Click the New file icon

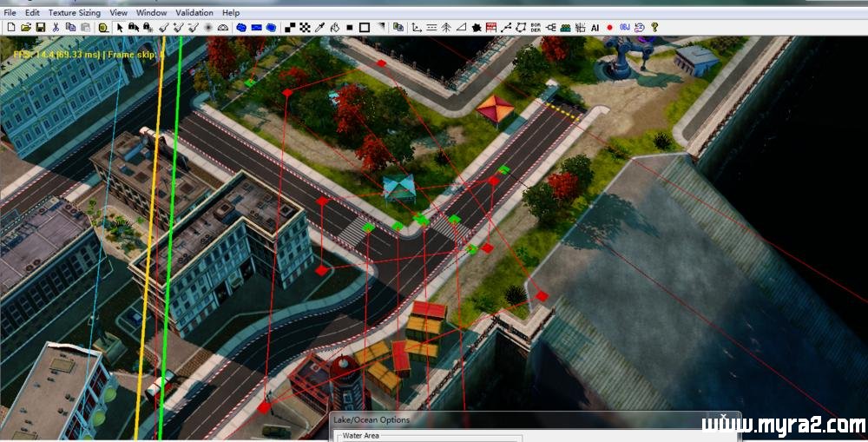[x=10, y=28]
